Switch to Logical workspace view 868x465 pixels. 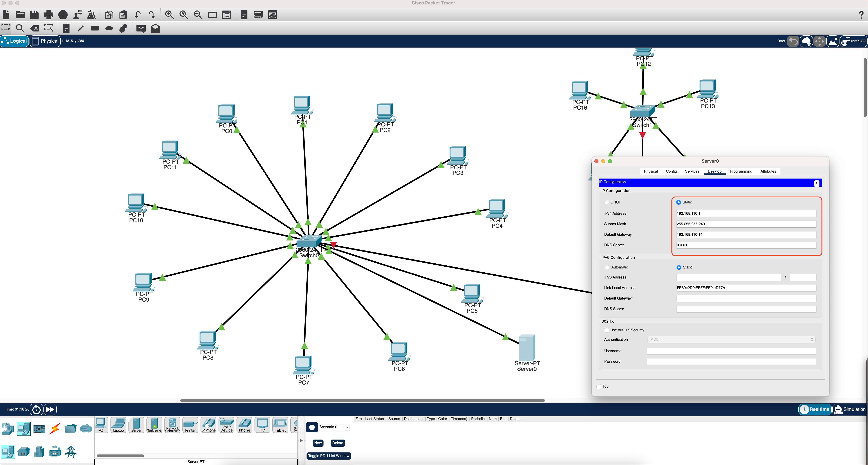pyautogui.click(x=14, y=41)
